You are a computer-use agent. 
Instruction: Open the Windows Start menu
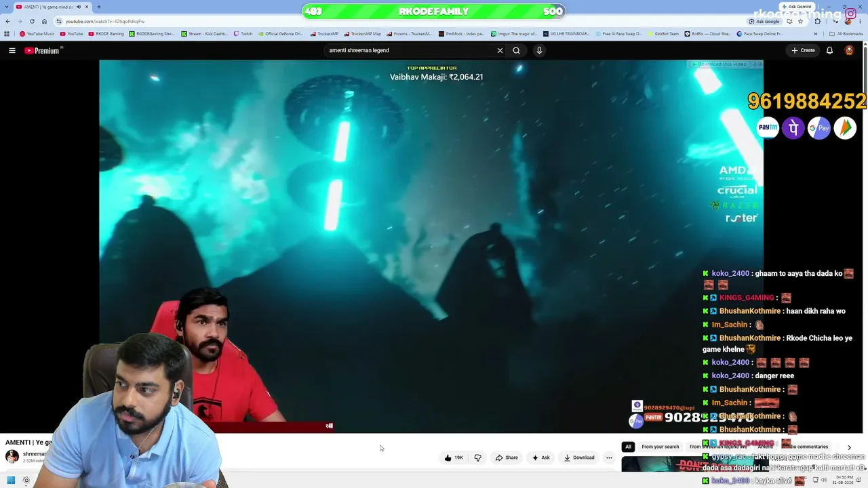click(11, 481)
